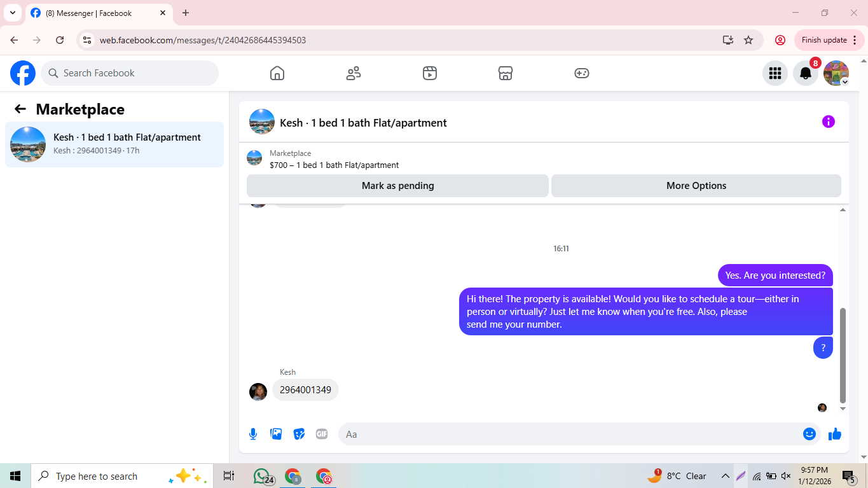Open the Gaming controller icon
868x488 pixels.
(x=582, y=73)
